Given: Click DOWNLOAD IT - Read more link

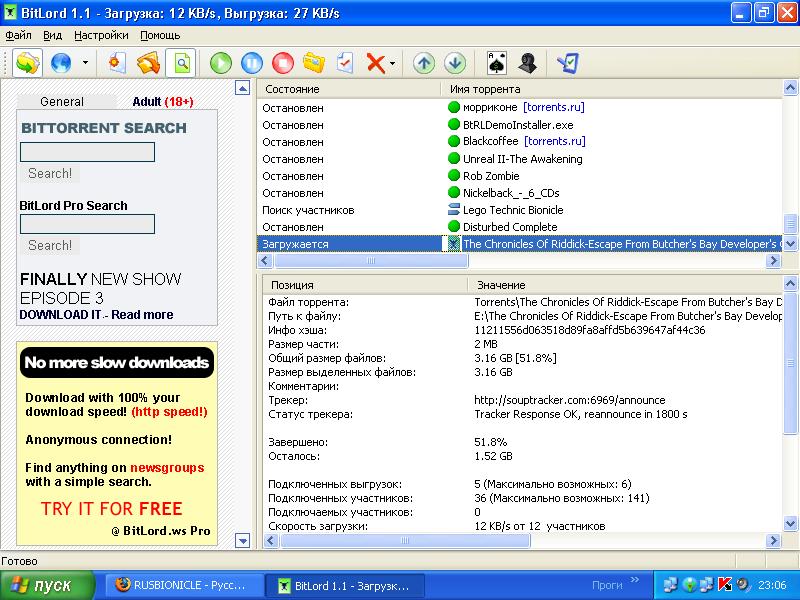Looking at the screenshot, I should [x=96, y=315].
